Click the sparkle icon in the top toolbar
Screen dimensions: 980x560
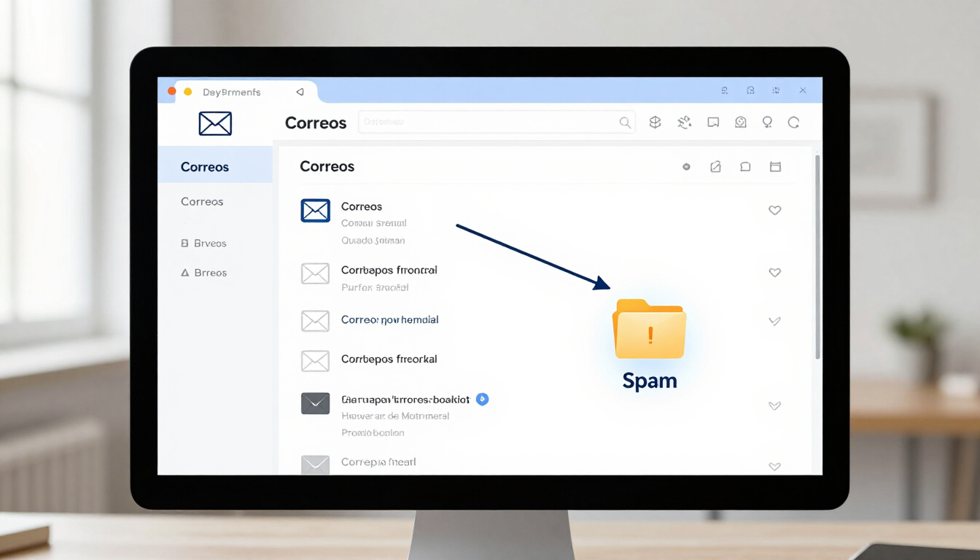click(x=684, y=122)
